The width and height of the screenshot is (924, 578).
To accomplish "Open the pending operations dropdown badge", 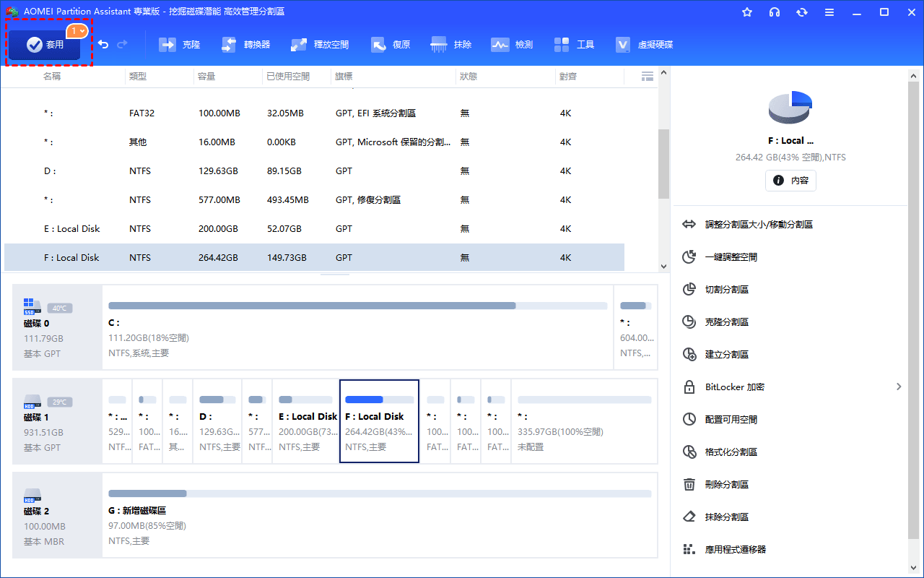I will tap(77, 31).
